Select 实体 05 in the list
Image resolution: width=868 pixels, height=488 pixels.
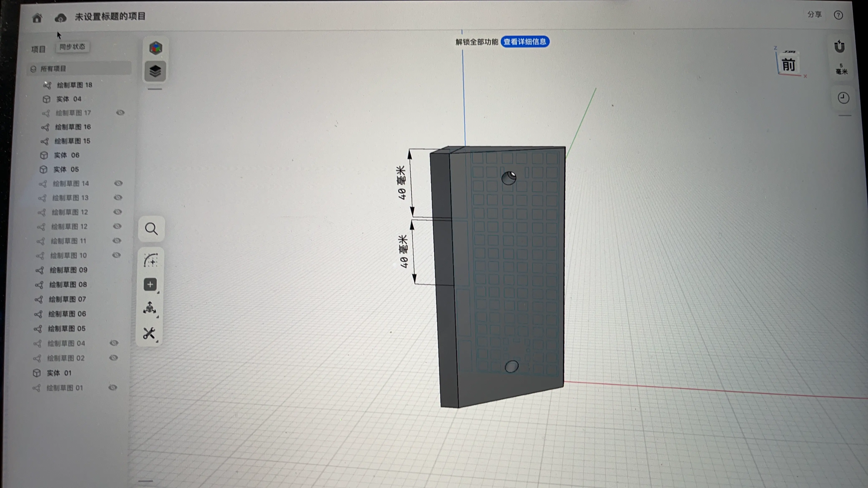pos(66,169)
